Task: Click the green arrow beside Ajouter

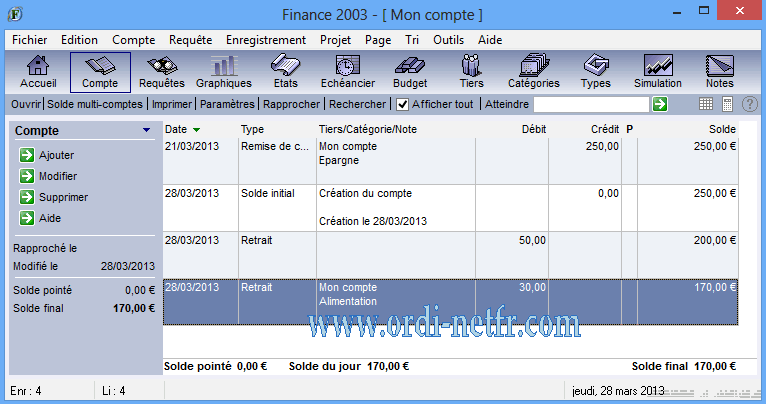Action: (x=27, y=155)
